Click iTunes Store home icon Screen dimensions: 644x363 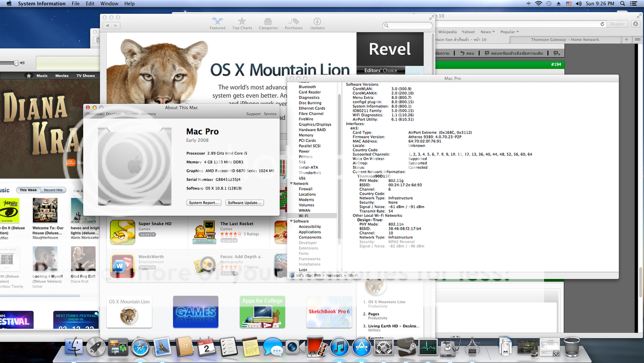(28, 76)
